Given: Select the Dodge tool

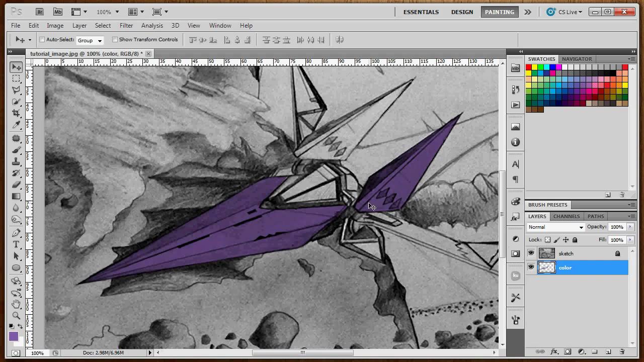Looking at the screenshot, I should click(17, 219).
